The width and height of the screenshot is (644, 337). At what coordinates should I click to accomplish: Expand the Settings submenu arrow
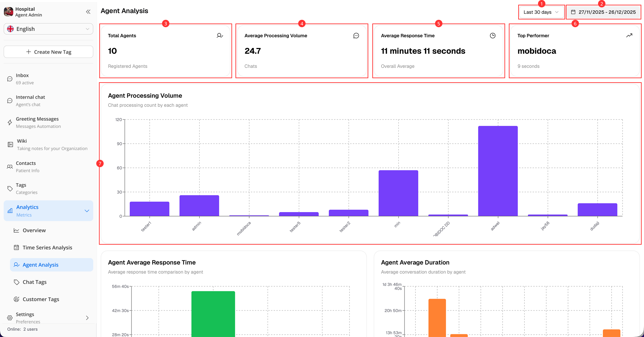point(87,318)
